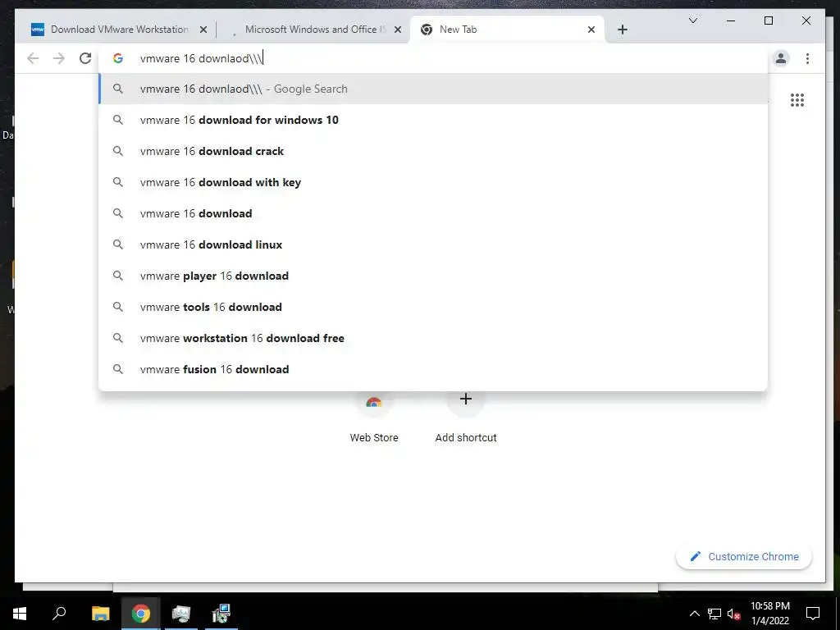Click the network tray icon
Image resolution: width=840 pixels, height=630 pixels.
pyautogui.click(x=714, y=614)
